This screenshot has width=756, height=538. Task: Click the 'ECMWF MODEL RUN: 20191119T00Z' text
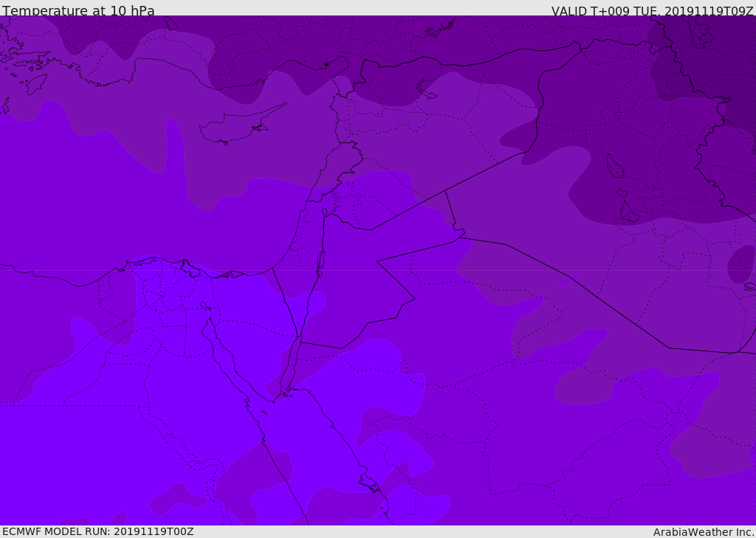point(98,531)
